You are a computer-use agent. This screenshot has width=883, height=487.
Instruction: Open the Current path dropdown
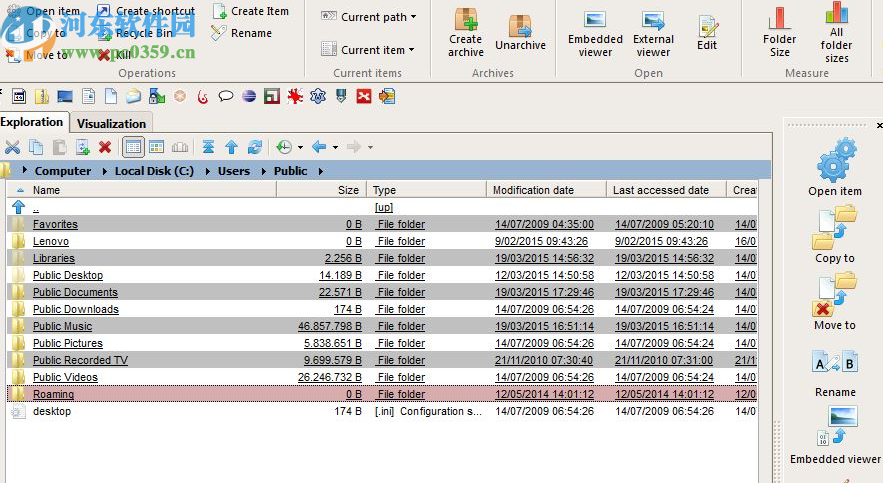coord(369,17)
